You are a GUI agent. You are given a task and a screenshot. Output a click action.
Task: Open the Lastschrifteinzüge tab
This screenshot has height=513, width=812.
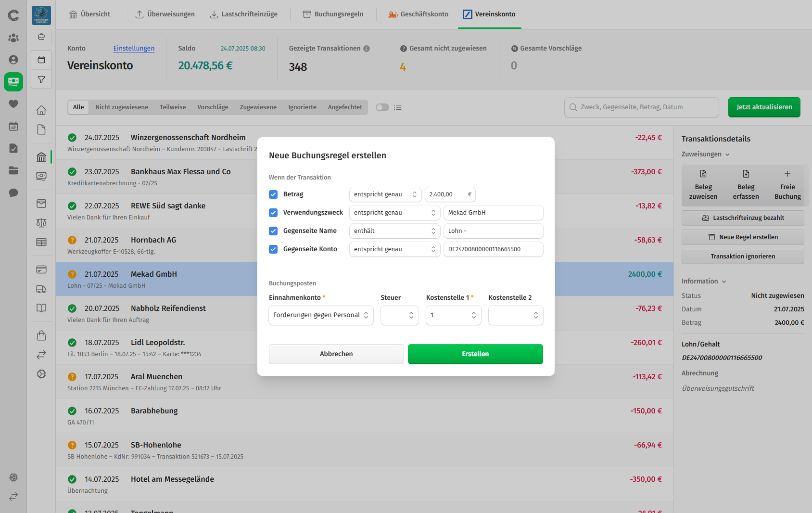tap(243, 14)
